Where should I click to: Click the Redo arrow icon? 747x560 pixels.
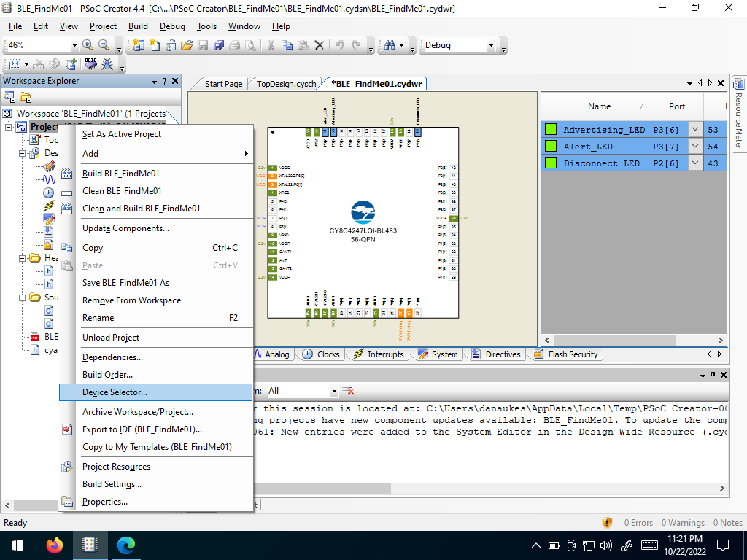(356, 45)
